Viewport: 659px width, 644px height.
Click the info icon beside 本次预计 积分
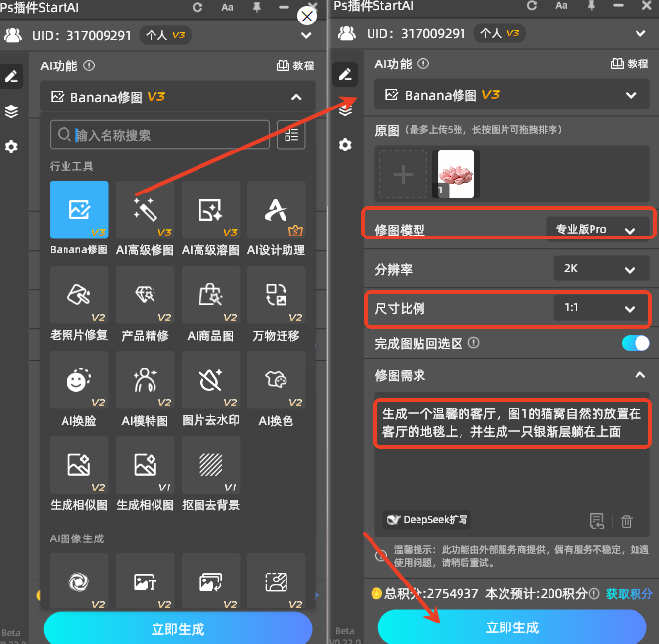(593, 593)
